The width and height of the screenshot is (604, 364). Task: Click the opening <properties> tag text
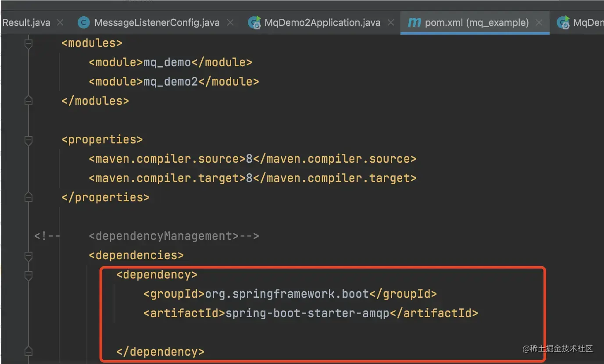click(x=102, y=139)
